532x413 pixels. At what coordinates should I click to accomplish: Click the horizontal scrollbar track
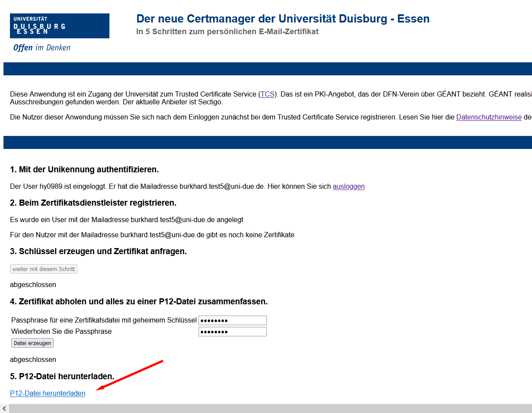click(268, 408)
